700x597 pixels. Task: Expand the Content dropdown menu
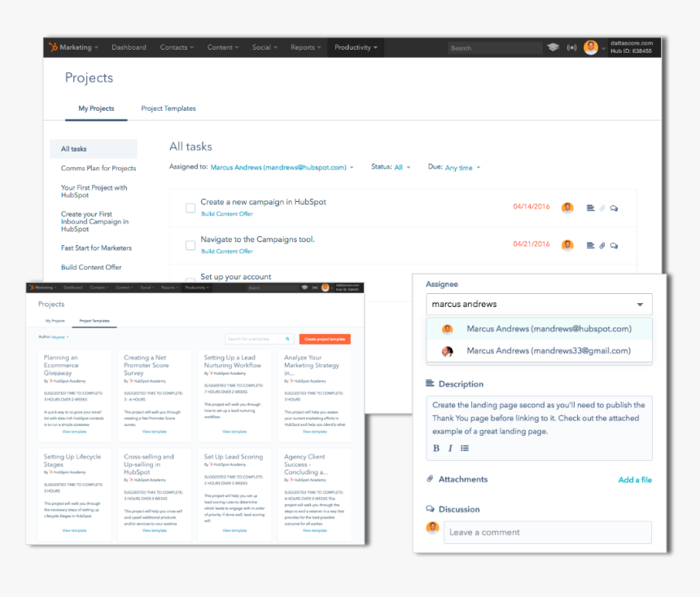(223, 47)
